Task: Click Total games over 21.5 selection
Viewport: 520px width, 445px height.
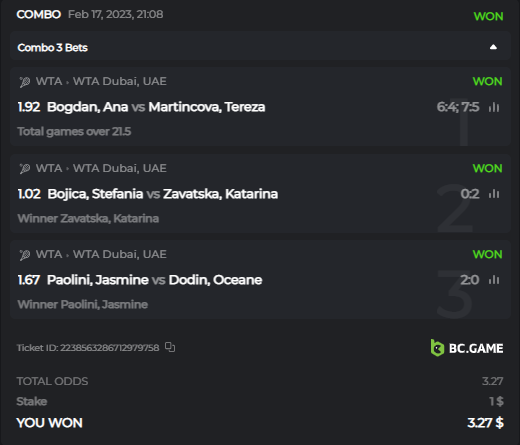Action: 74,132
